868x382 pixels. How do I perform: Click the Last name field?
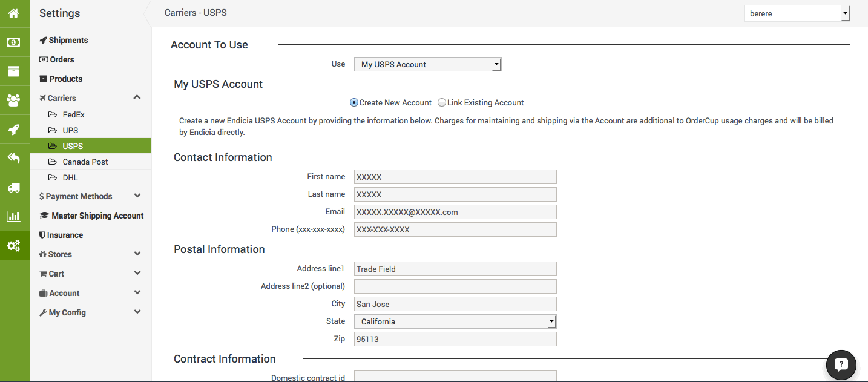point(455,194)
